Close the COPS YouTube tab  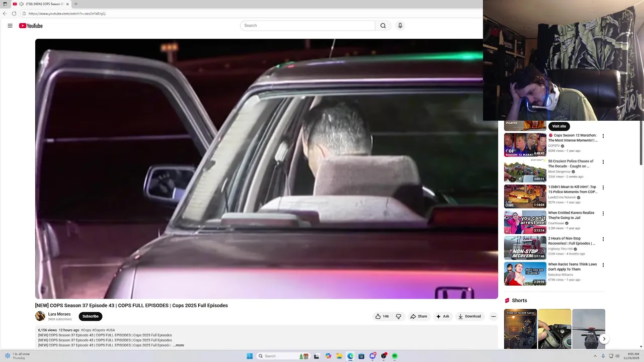pos(67,4)
